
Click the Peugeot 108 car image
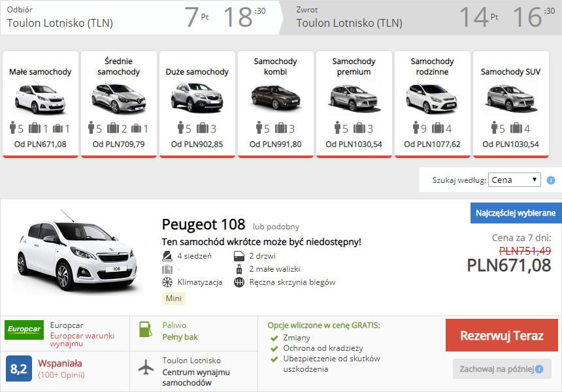pyautogui.click(x=77, y=253)
